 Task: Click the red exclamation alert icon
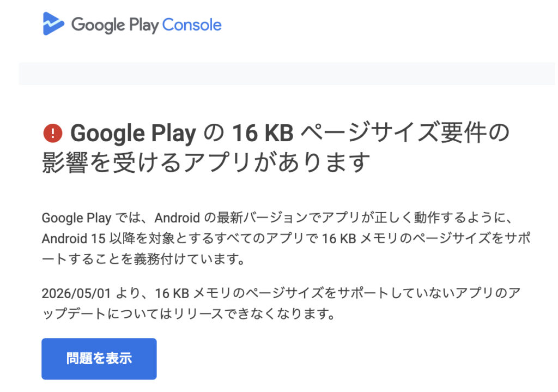click(53, 133)
